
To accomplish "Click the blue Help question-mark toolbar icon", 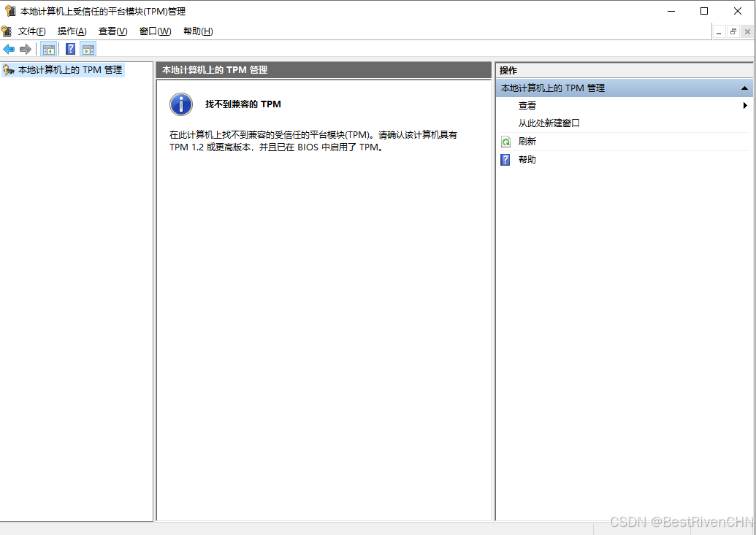I will click(70, 49).
